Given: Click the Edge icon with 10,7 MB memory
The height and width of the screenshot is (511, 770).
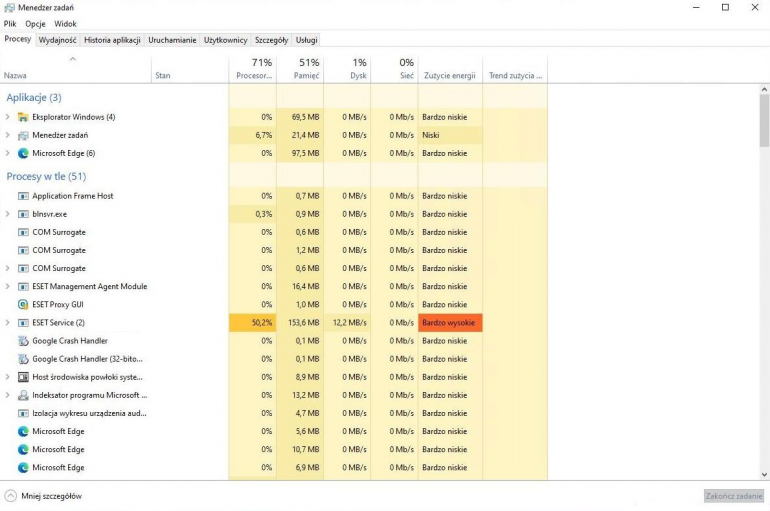Looking at the screenshot, I should coord(23,450).
